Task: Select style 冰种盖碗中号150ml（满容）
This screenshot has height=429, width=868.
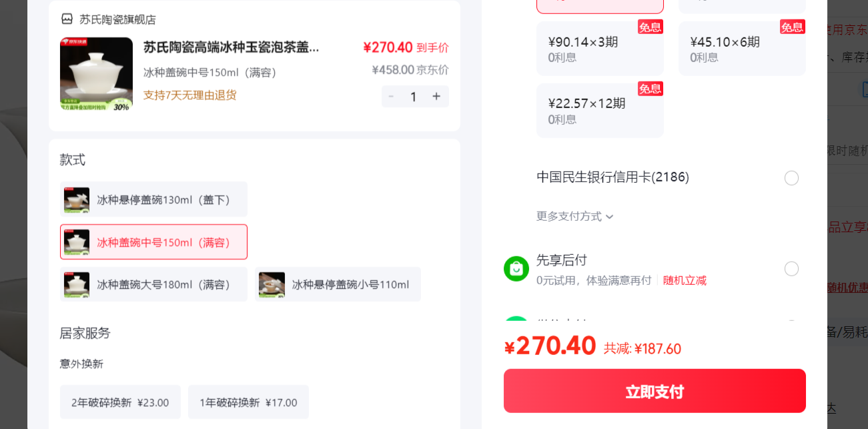Action: click(153, 242)
